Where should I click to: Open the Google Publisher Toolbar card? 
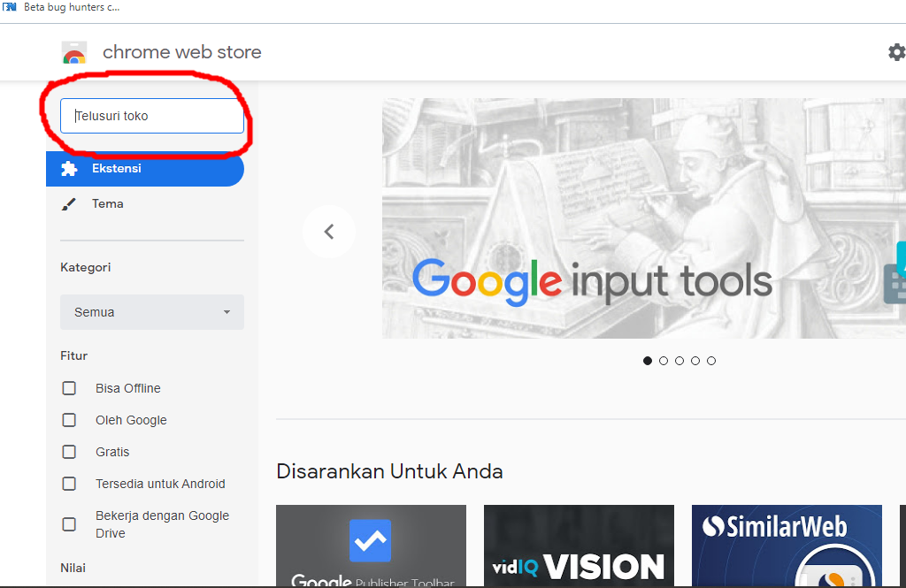pos(371,546)
